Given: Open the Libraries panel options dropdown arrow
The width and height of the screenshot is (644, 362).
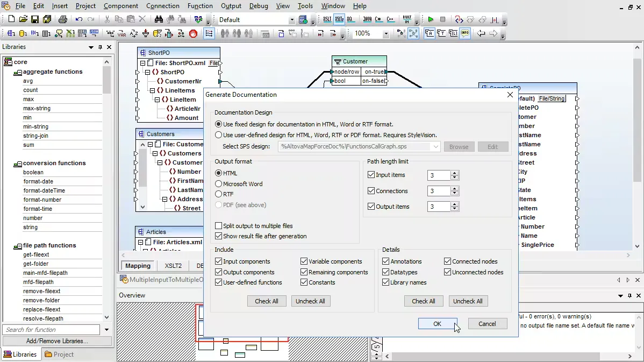Looking at the screenshot, I should tap(91, 47).
